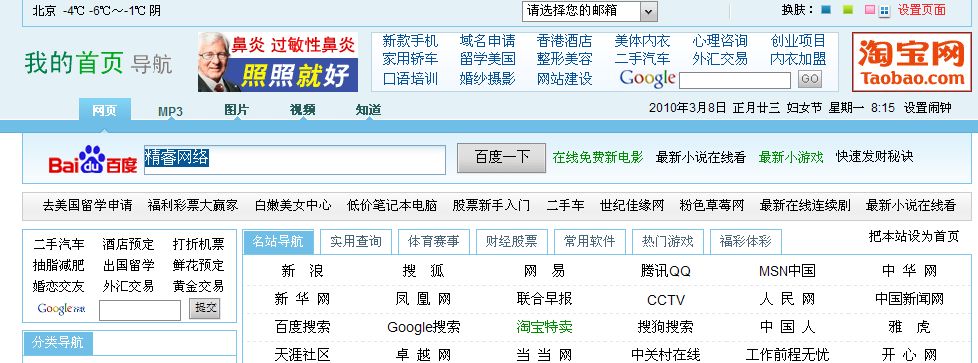Click the 分类导航 section header
Viewport: 978px width, 363px height.
(57, 342)
